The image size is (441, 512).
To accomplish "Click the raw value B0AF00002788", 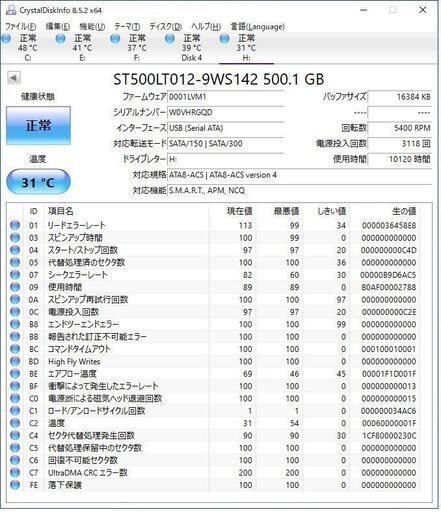I will click(x=389, y=287).
